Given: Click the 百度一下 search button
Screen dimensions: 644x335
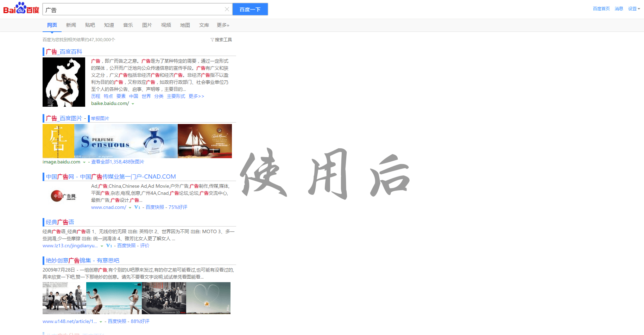Looking at the screenshot, I should pyautogui.click(x=250, y=9).
